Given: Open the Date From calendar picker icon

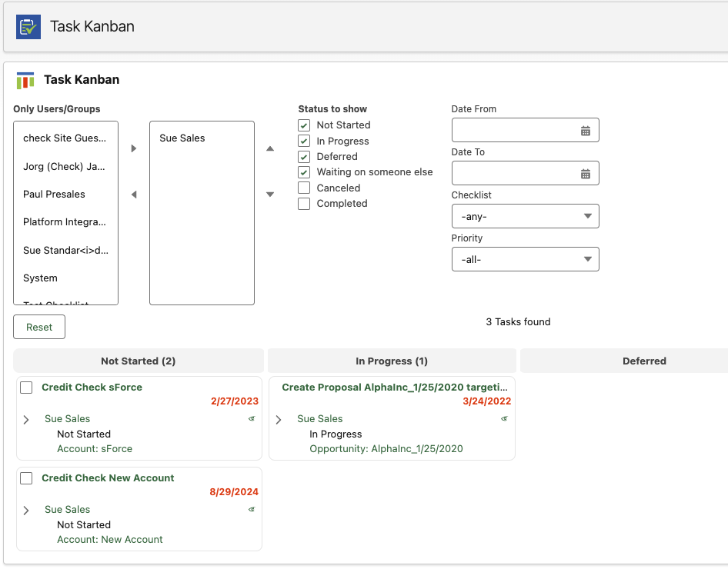Looking at the screenshot, I should click(586, 131).
